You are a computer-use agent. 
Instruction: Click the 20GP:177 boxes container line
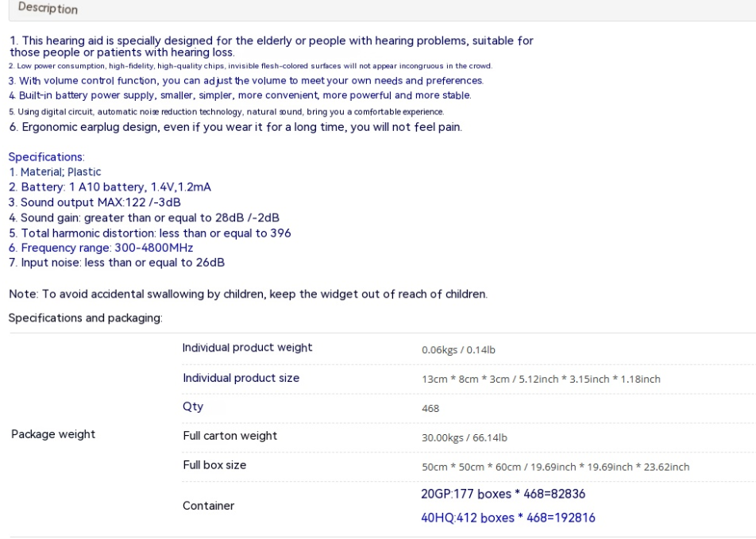click(x=503, y=495)
